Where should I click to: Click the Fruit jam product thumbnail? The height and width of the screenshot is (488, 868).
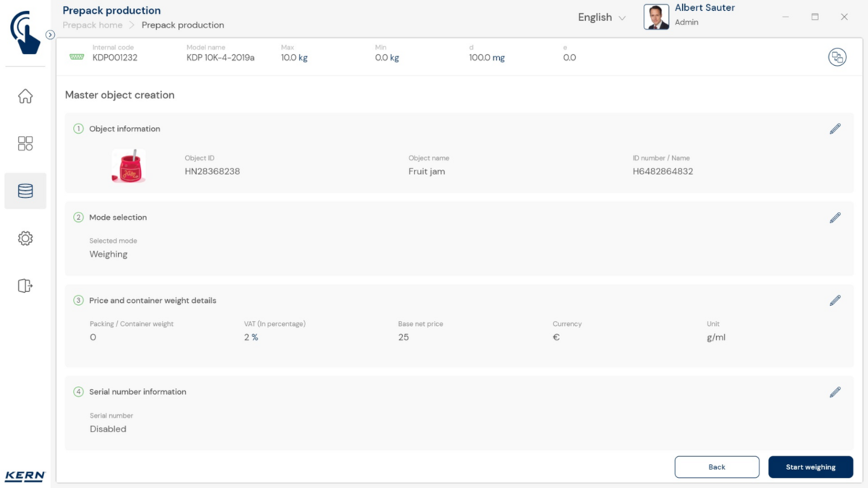pyautogui.click(x=128, y=166)
